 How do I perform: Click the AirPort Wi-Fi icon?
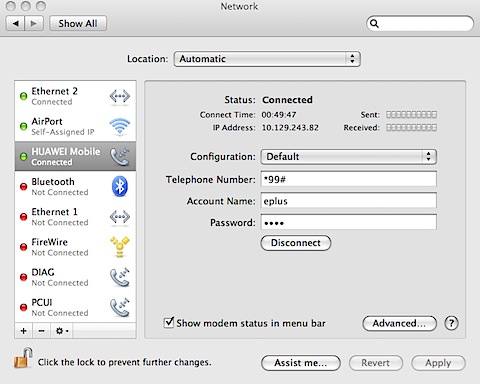coord(120,126)
